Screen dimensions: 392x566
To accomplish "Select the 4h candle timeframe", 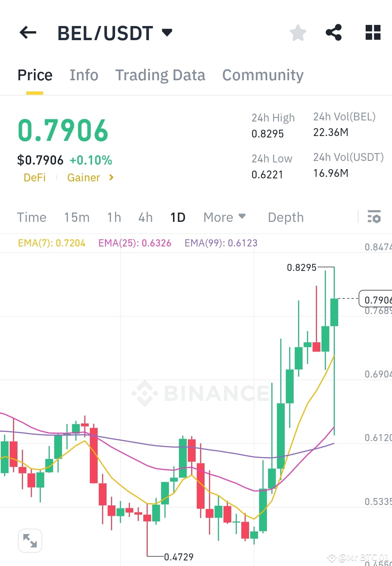I will pos(145,217).
